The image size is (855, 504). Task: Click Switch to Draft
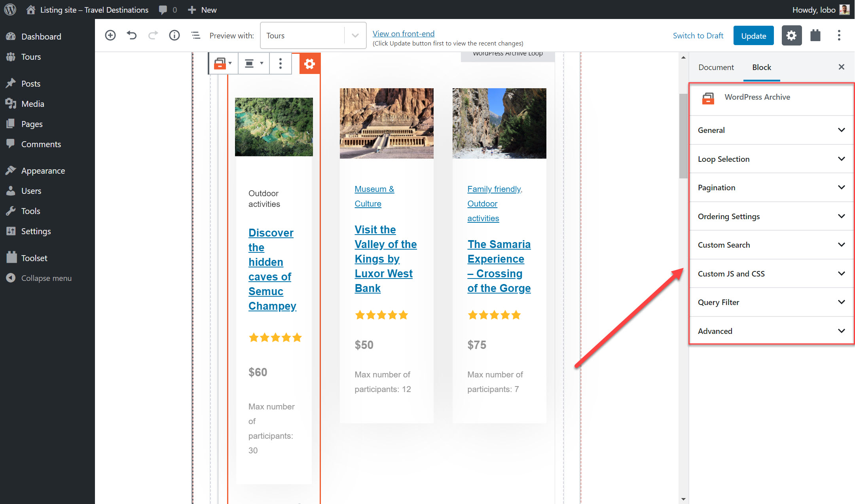(x=698, y=36)
